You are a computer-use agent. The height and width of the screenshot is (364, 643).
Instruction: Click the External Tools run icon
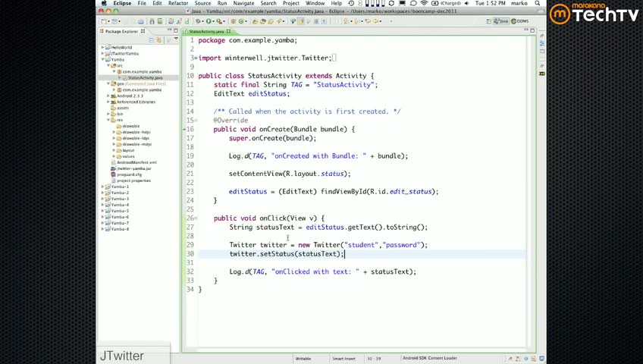219,21
